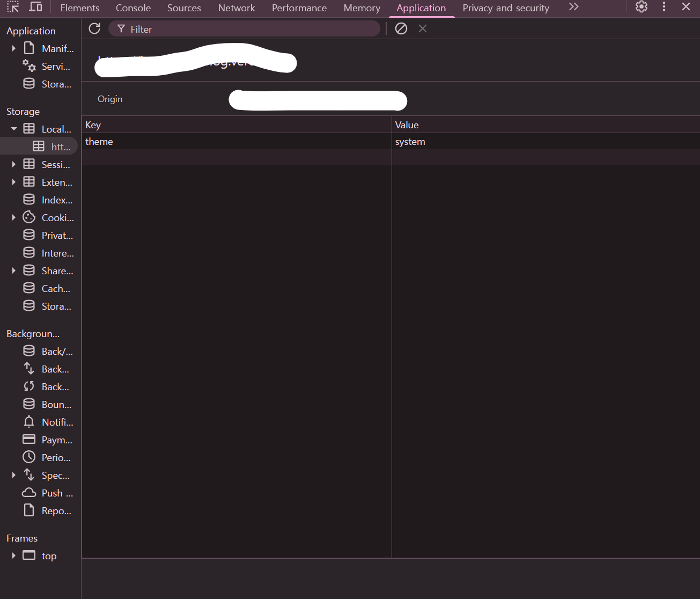Select Shared storage database icon
This screenshot has width=700, height=599.
click(29, 270)
